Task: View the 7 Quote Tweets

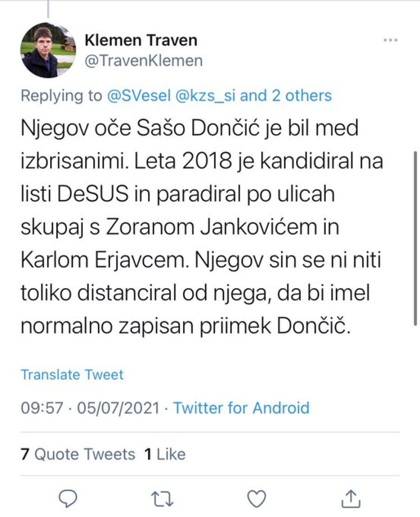Action: point(78,454)
